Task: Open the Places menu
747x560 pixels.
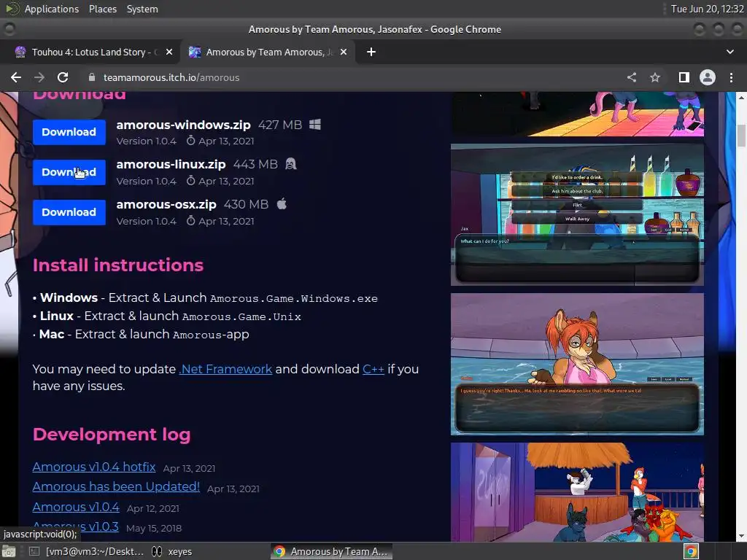Action: point(102,9)
